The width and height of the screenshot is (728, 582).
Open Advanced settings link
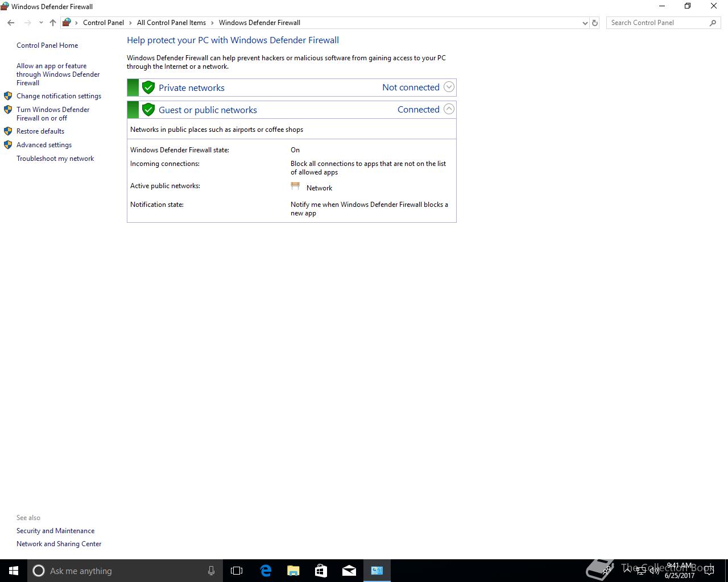tap(44, 145)
